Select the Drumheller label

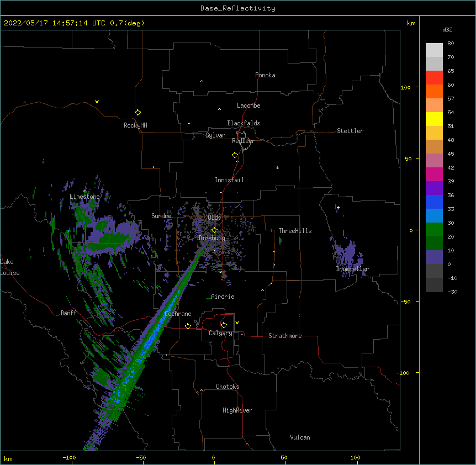tap(352, 269)
